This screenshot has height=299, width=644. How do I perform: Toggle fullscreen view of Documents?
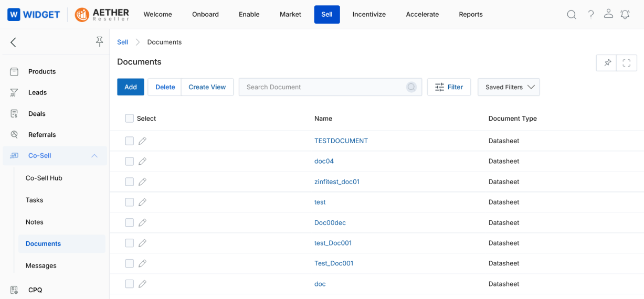point(627,63)
